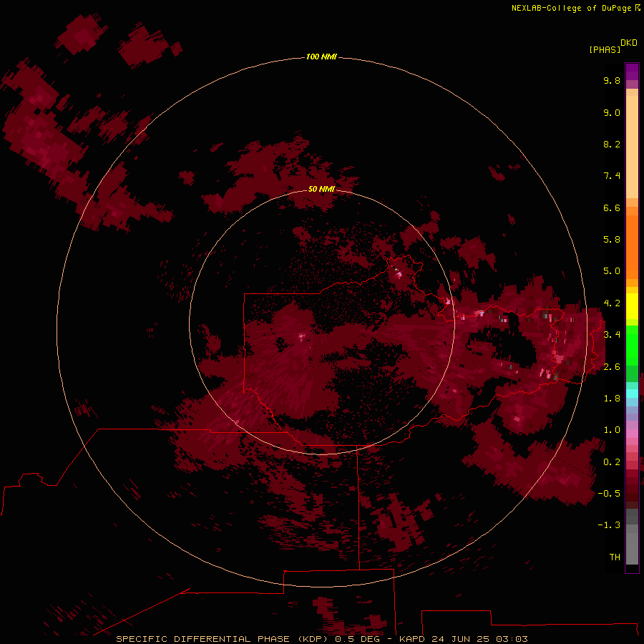644x644 pixels.
Task: Click the 24 JUN 25 date text
Action: pyautogui.click(x=462, y=639)
